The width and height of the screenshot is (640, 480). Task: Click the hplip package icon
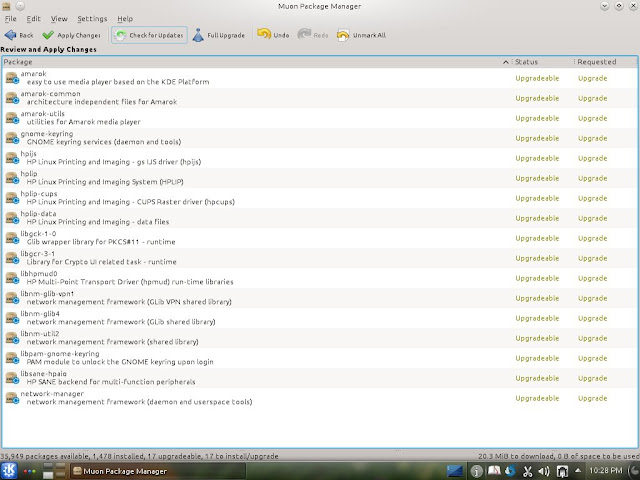(x=12, y=178)
